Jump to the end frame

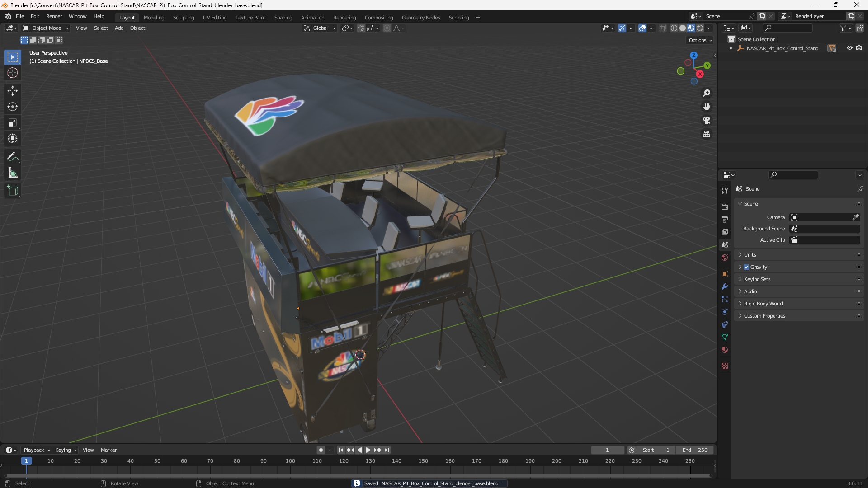[x=387, y=450]
